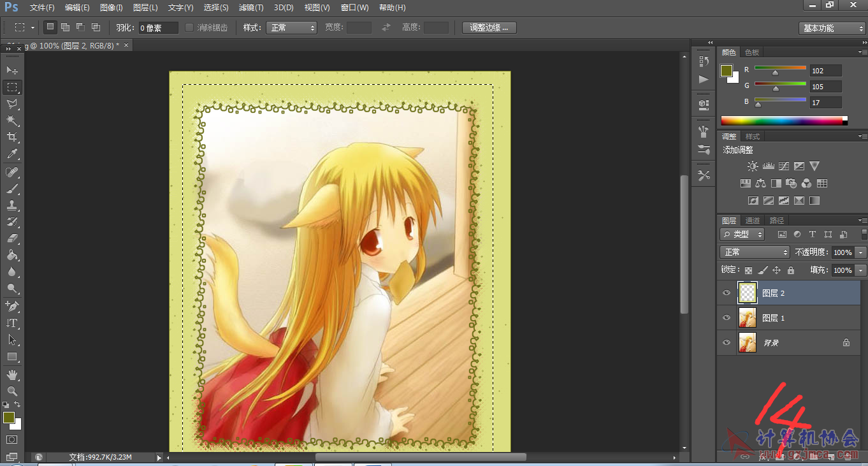Open the 滤镜(T) menu

tap(251, 8)
